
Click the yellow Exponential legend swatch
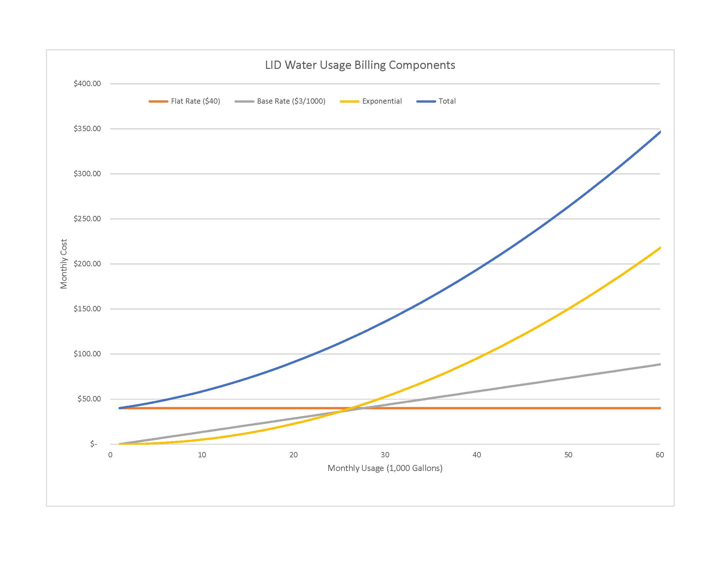pos(349,101)
